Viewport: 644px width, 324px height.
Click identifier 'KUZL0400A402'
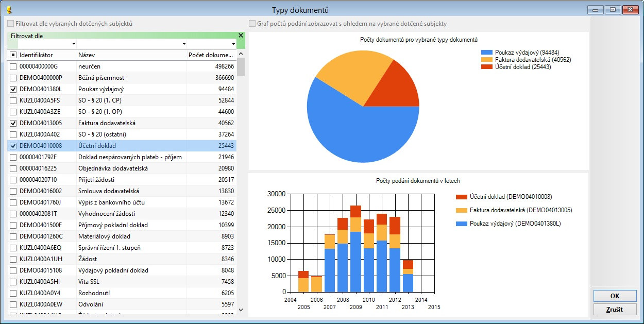[x=40, y=134]
